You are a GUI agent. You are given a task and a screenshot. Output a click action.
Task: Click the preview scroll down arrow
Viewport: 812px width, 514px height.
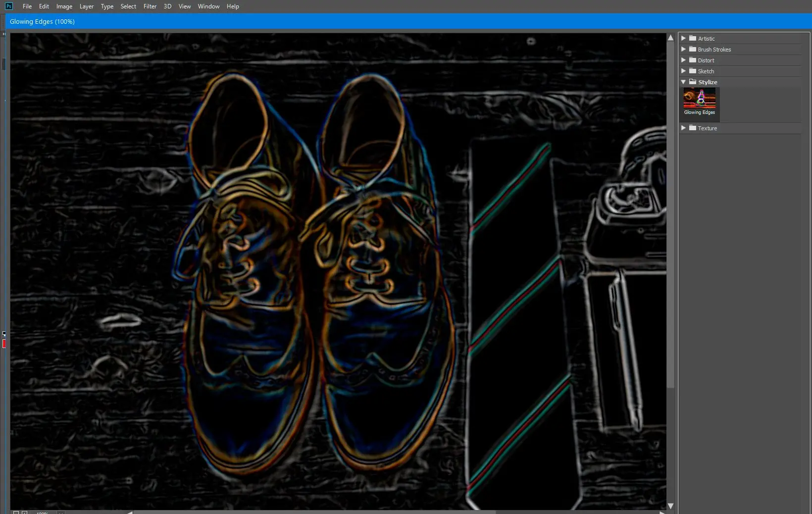point(670,506)
